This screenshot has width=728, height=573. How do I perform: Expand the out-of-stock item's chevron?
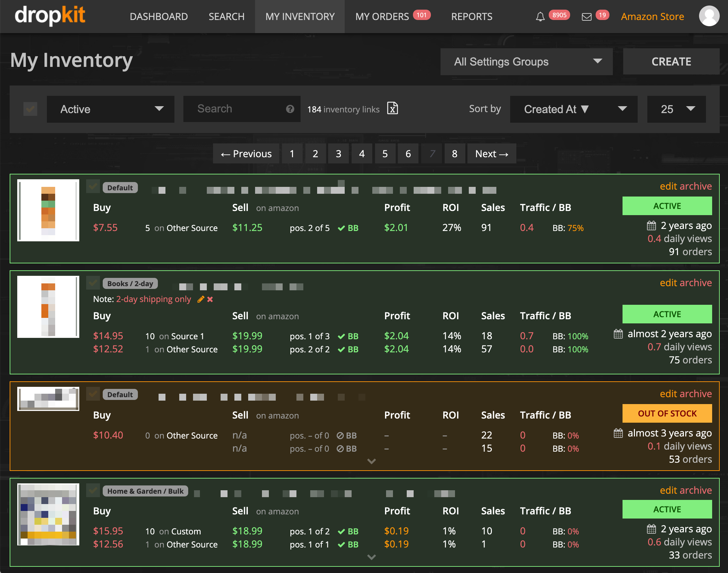click(x=371, y=461)
